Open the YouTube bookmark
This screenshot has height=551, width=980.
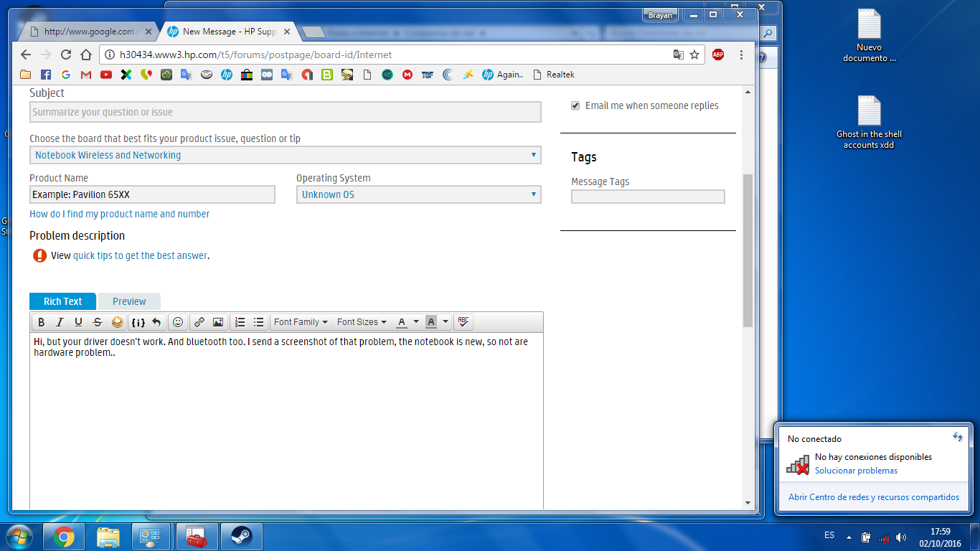click(x=106, y=75)
